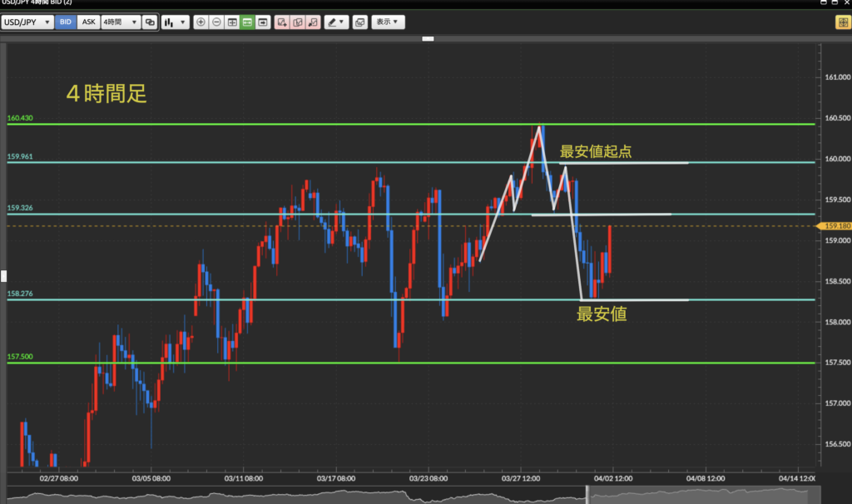
Task: Switch price display to BID
Action: point(66,22)
